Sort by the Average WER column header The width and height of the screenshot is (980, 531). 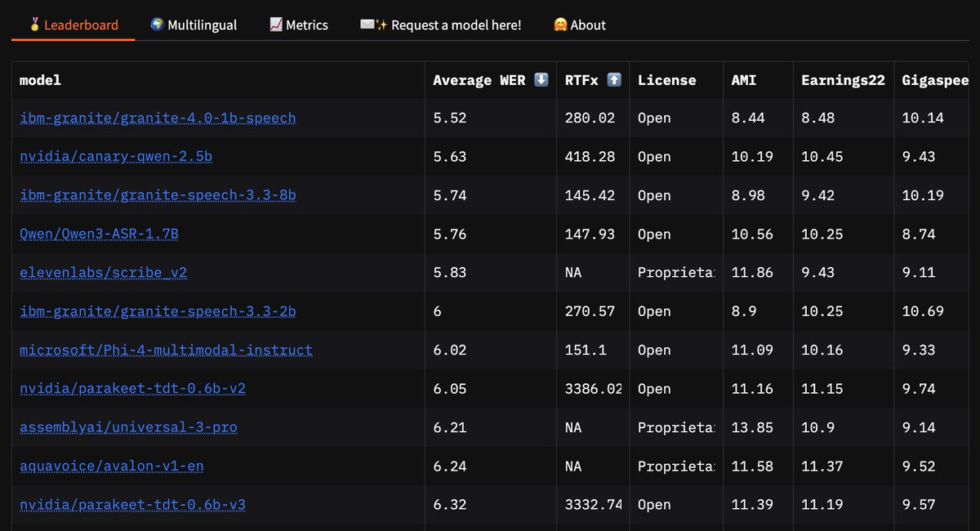point(491,80)
